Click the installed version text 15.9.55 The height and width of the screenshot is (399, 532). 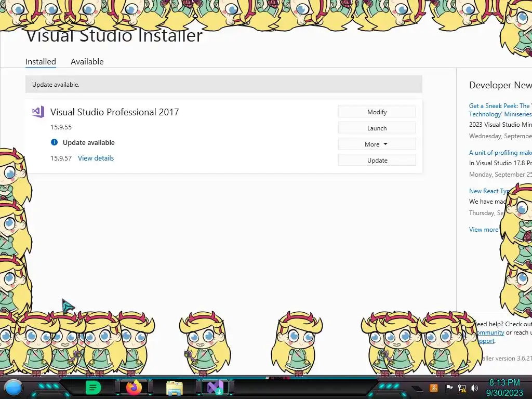[61, 127]
